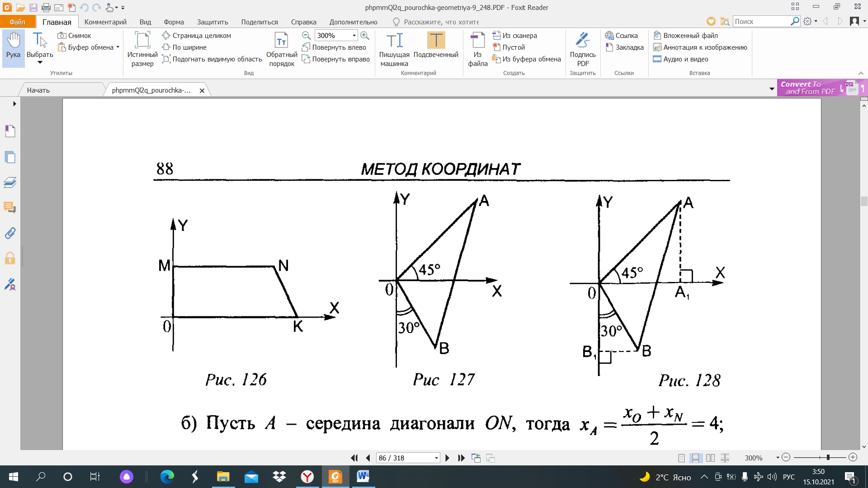
Task: Create PDF from clipboard (Из буфера обмена)
Action: (x=527, y=59)
